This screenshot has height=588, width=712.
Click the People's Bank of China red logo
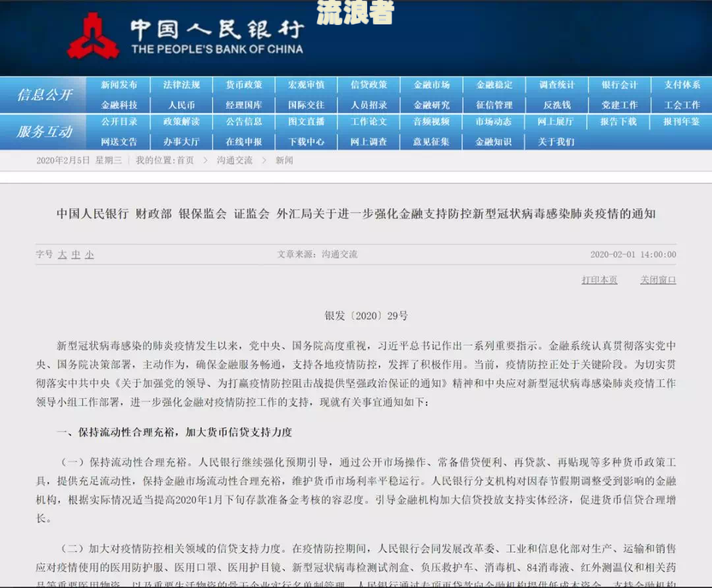click(93, 36)
